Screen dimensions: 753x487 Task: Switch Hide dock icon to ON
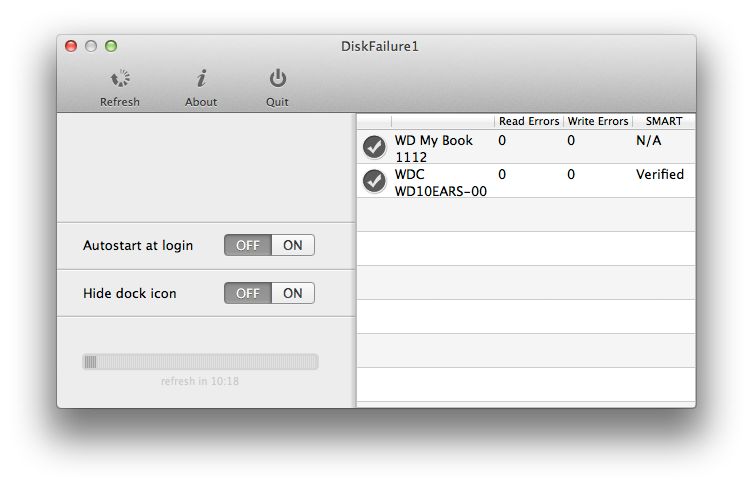293,293
